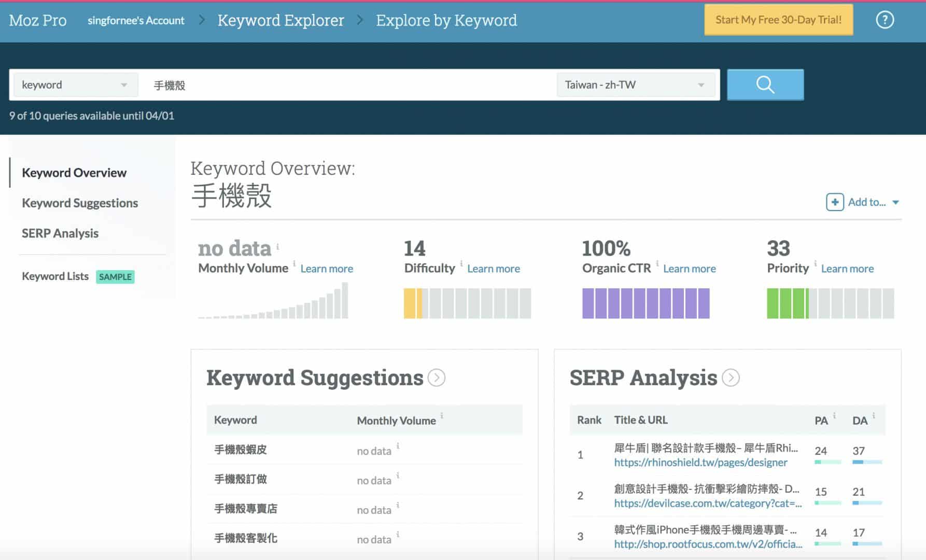Open Keyword Suggestions arrow circle icon

pyautogui.click(x=437, y=378)
